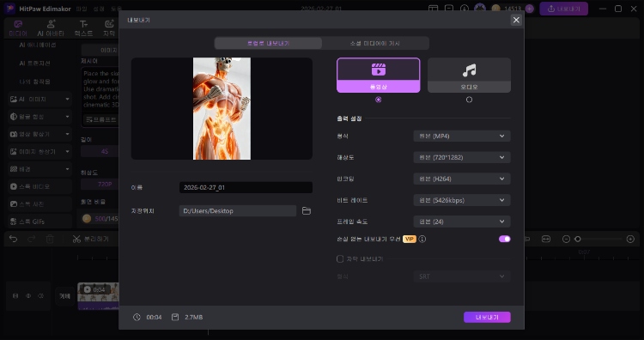
Task: Open the Settings menu in the menu bar
Action: [x=99, y=9]
